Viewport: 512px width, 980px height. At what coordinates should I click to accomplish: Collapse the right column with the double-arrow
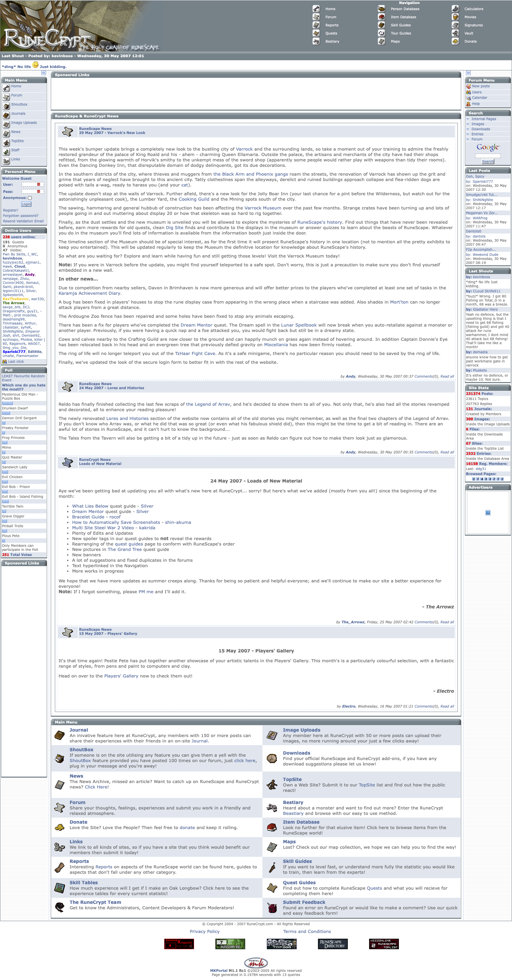tap(468, 73)
